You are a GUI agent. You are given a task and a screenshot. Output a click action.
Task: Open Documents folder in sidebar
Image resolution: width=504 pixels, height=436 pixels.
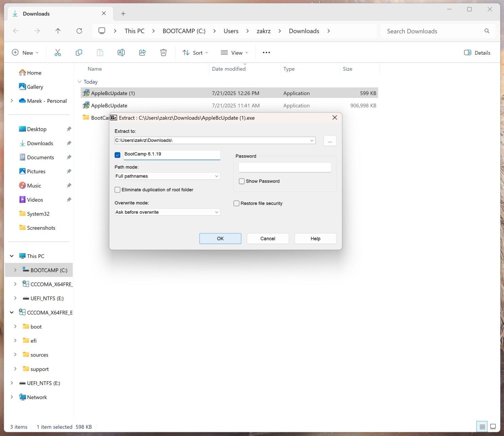click(x=36, y=157)
